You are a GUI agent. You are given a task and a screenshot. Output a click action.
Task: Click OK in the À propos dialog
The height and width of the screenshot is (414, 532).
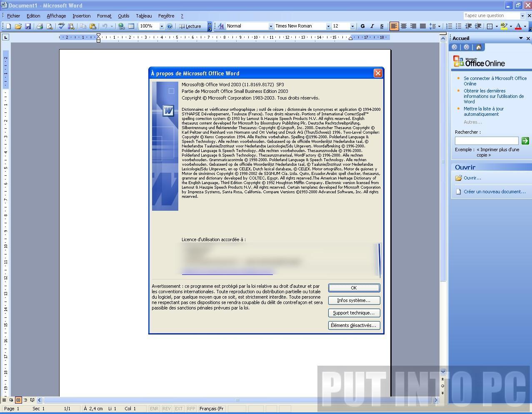click(x=354, y=288)
